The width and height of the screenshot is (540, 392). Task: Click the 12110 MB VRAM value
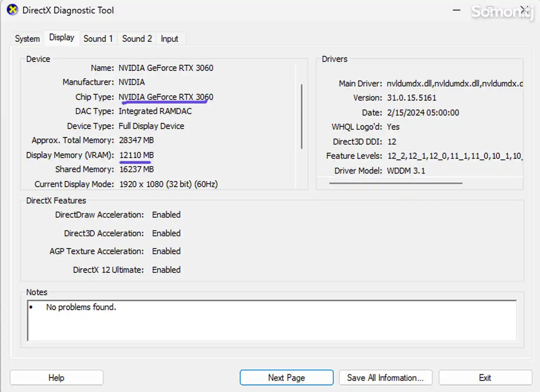point(136,155)
